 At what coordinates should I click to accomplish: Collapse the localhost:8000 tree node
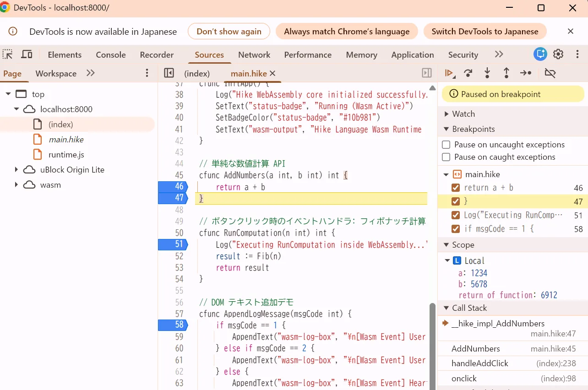(16, 109)
